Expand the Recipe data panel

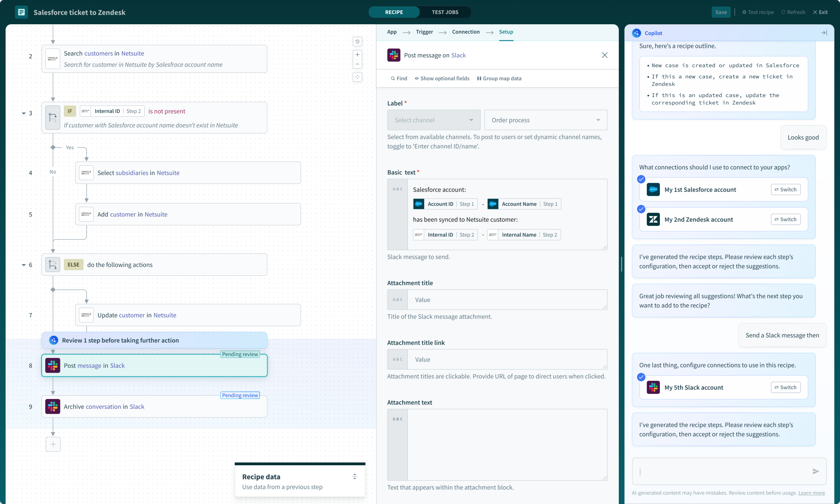pyautogui.click(x=354, y=476)
